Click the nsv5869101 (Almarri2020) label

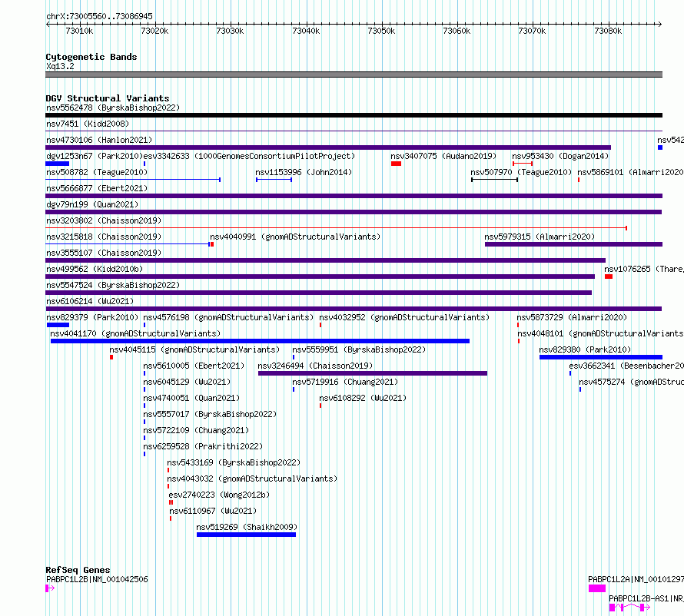631,172
